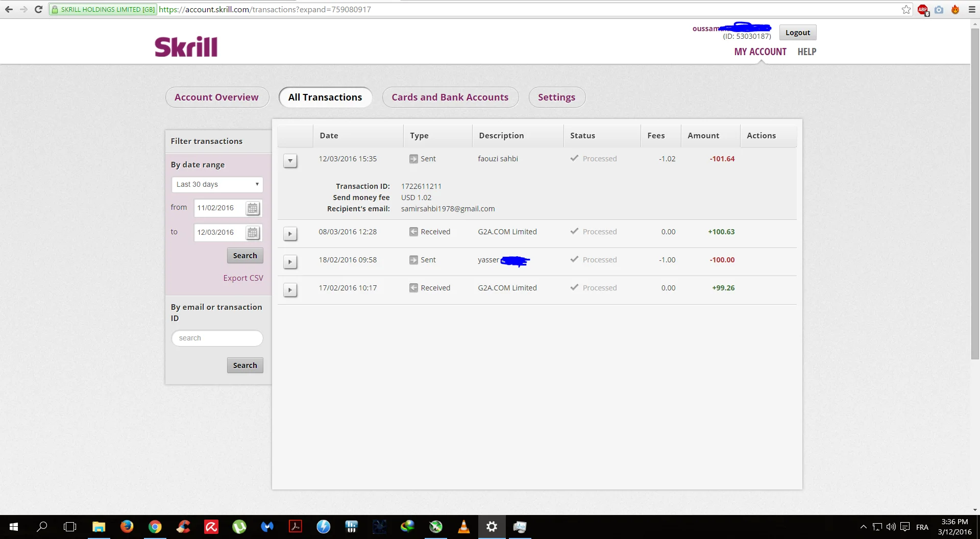980x539 pixels.
Task: Open the 'from' date calendar picker
Action: (253, 208)
